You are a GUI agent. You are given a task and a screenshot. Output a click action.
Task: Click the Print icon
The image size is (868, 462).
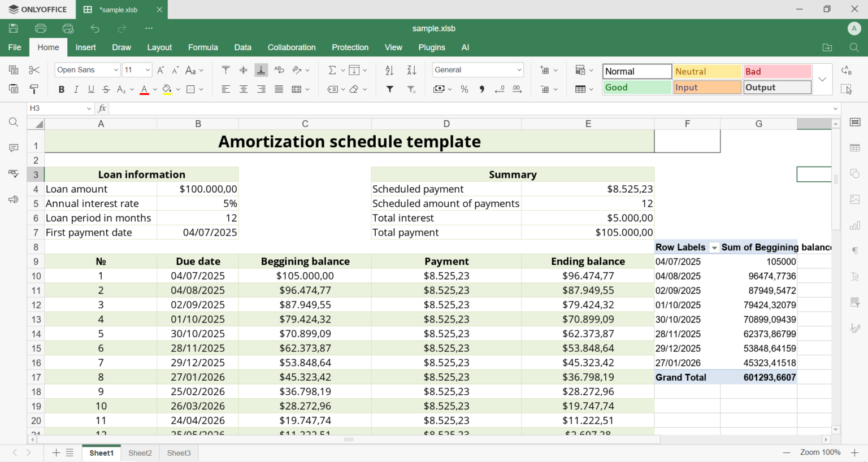pyautogui.click(x=41, y=28)
